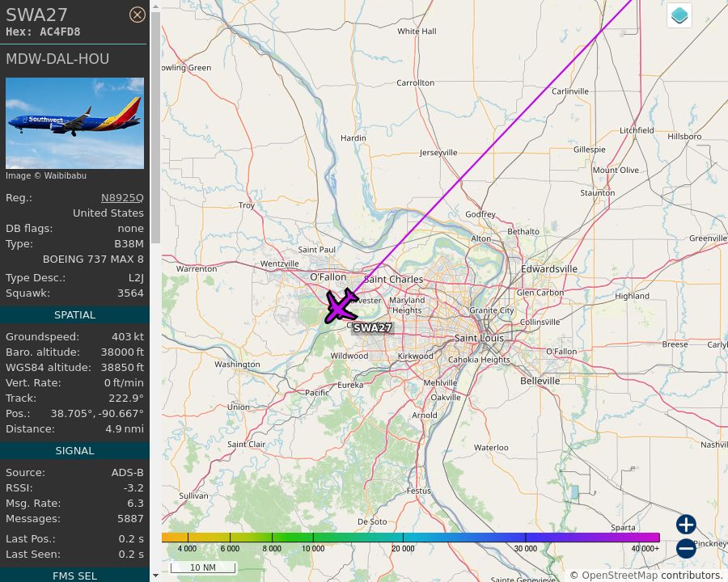Click the altitude color legend bar
728x582 pixels.
click(x=410, y=538)
